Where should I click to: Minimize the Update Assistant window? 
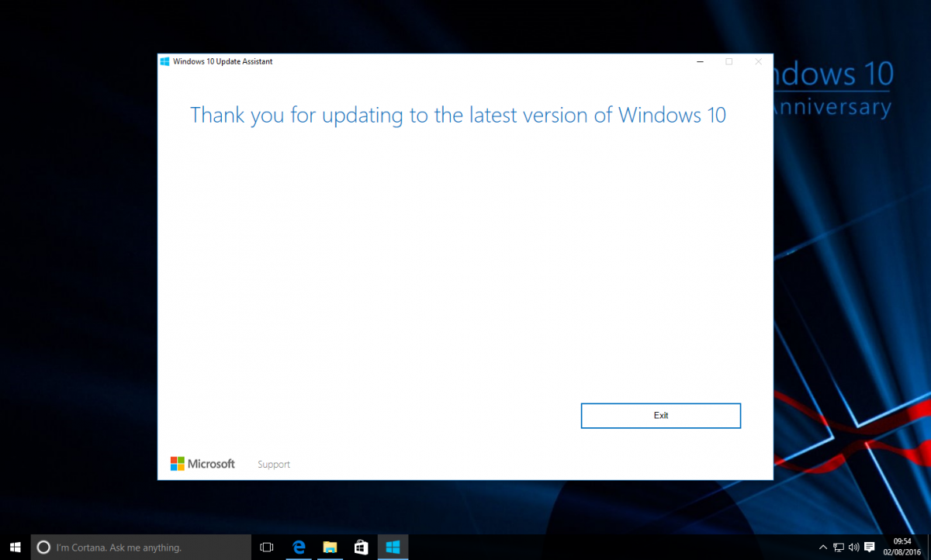(x=700, y=61)
